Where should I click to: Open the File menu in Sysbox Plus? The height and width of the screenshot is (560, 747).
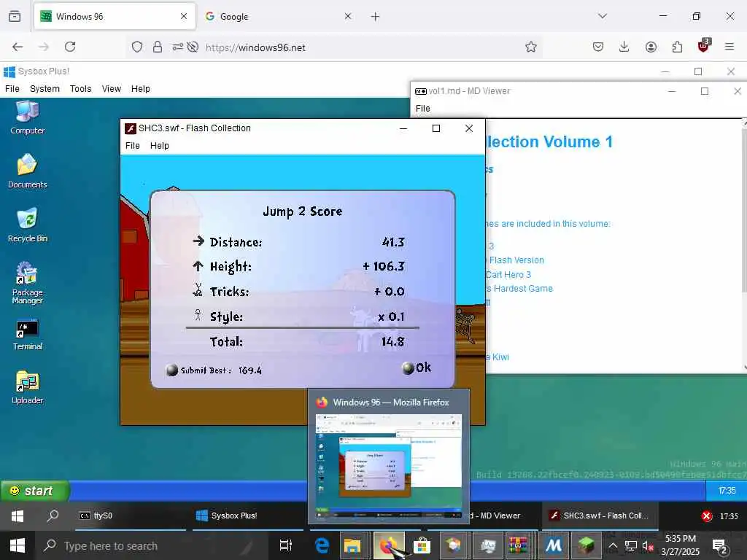point(12,88)
